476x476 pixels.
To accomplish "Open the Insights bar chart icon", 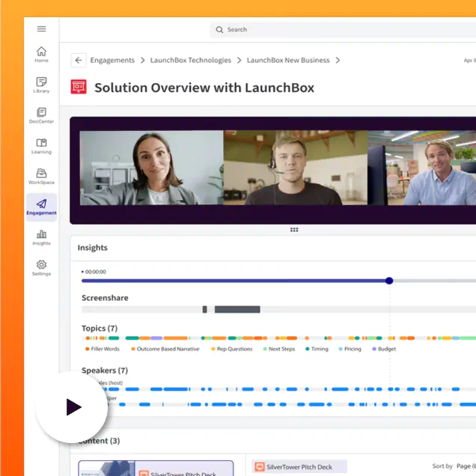I will point(41,237).
